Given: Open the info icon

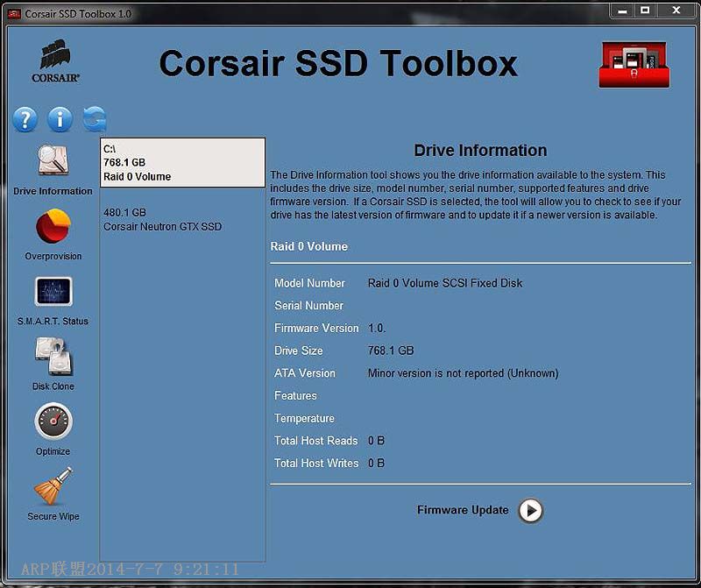Looking at the screenshot, I should (59, 119).
